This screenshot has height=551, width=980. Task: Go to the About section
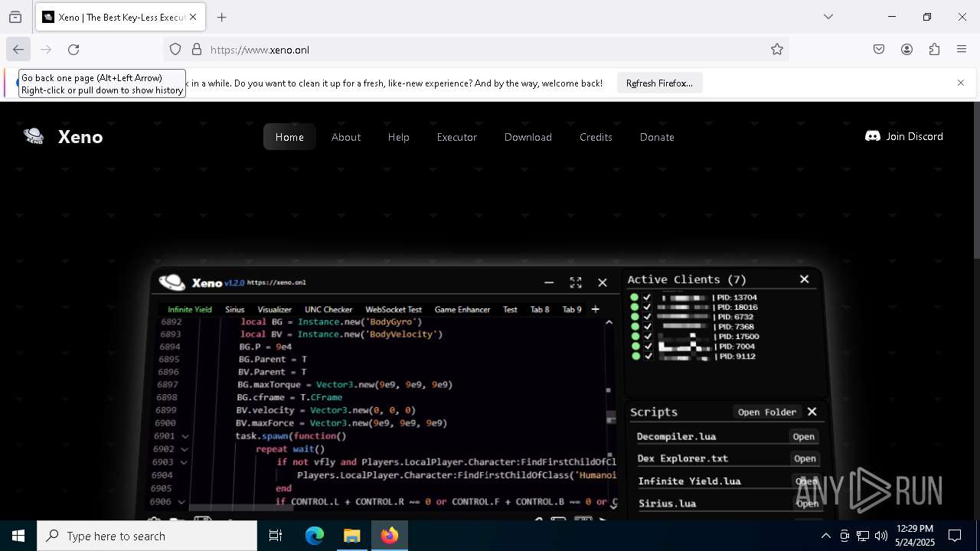coord(346,137)
